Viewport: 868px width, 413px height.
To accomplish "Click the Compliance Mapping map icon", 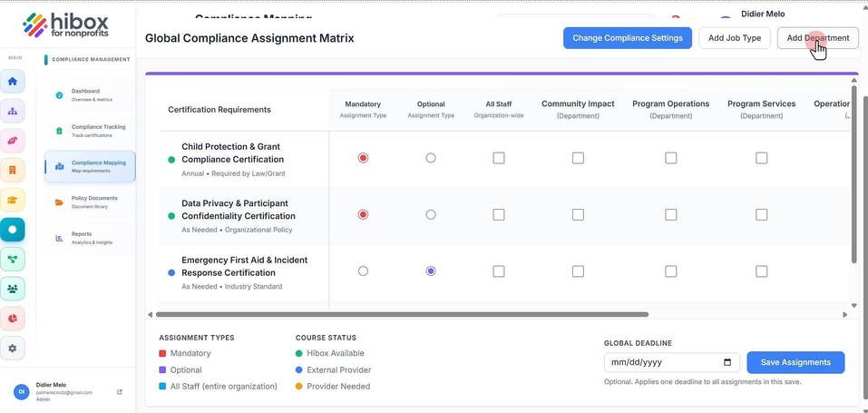I will coord(59,166).
